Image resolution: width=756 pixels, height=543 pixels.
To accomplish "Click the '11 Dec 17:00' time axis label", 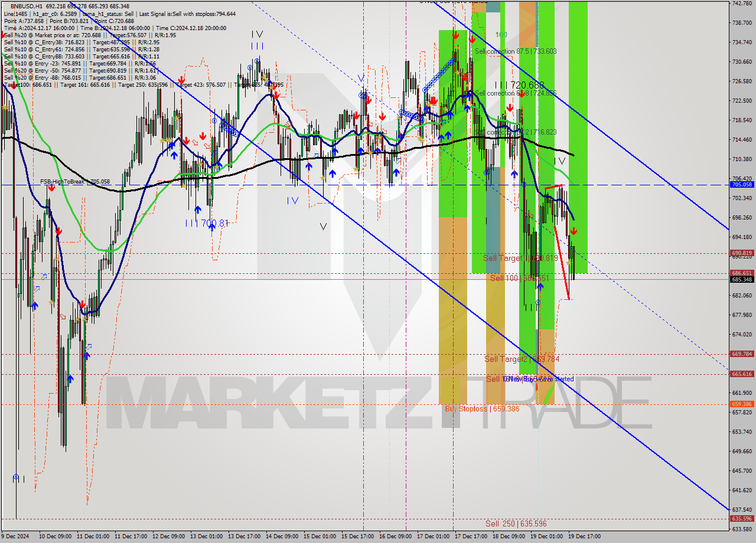I will tap(131, 537).
